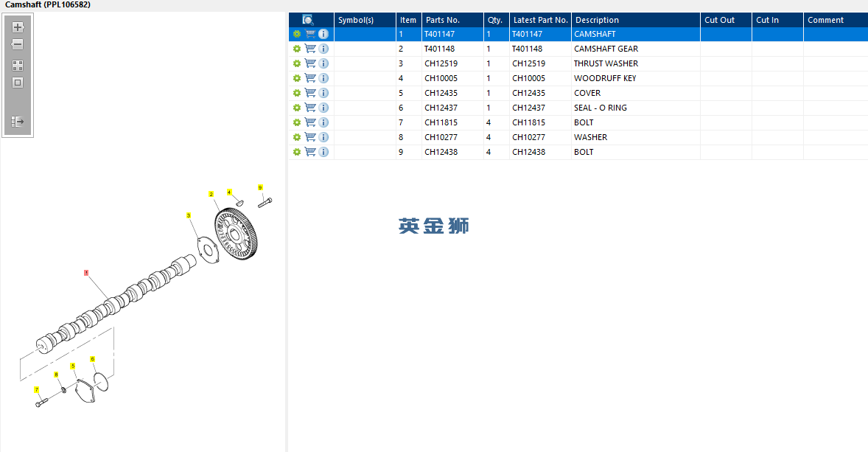Click the Cut In column header
The height and width of the screenshot is (452, 868).
[777, 20]
